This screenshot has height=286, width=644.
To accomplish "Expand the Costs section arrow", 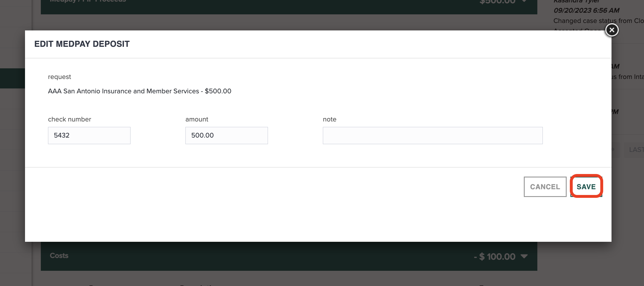I will 524,256.
